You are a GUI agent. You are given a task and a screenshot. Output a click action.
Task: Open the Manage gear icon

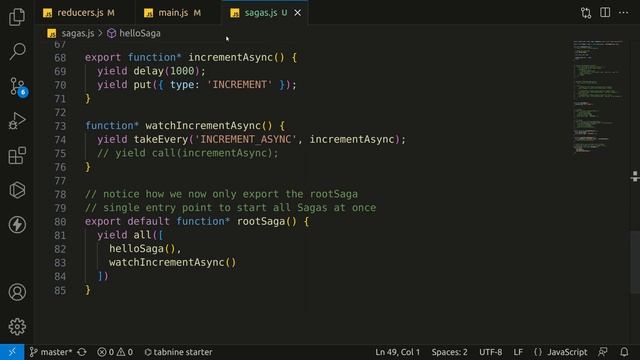point(17,327)
